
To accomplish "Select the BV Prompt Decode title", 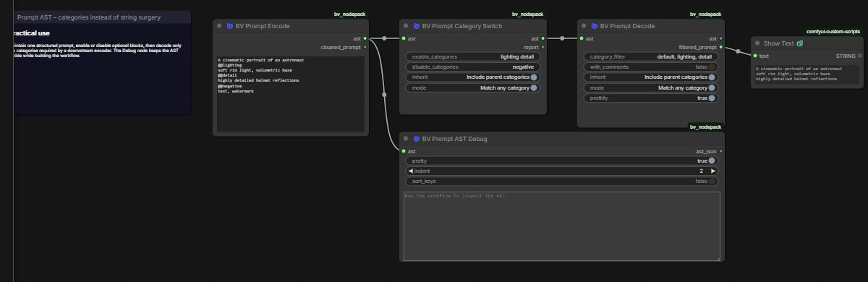I will [627, 26].
